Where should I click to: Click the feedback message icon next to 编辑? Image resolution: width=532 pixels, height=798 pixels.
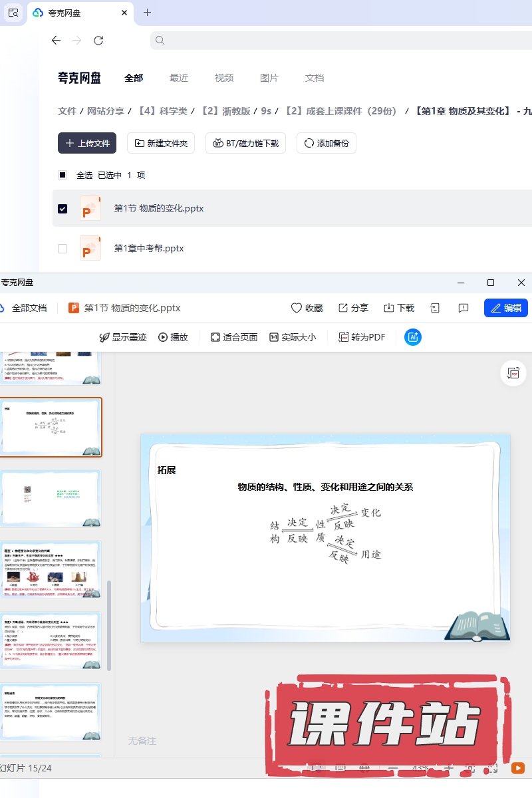464,308
